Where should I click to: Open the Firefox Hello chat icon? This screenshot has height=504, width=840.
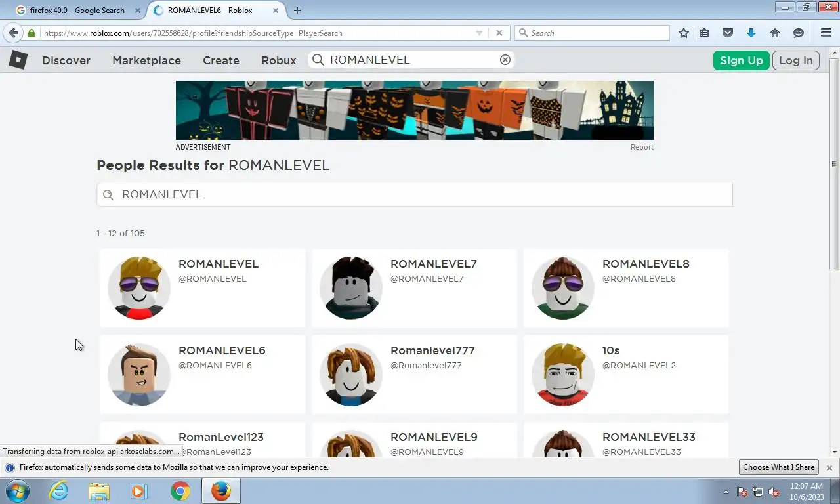(799, 33)
